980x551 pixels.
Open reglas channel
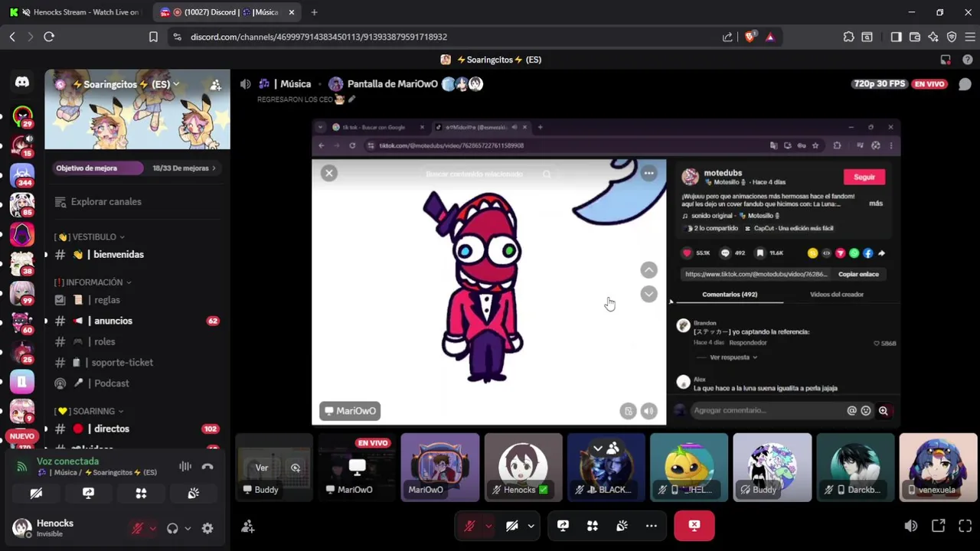[x=137, y=300]
